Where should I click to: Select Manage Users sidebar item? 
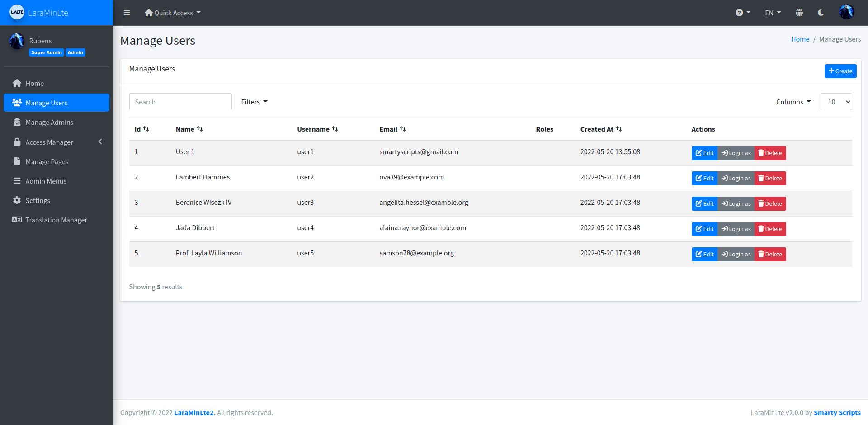pos(57,103)
